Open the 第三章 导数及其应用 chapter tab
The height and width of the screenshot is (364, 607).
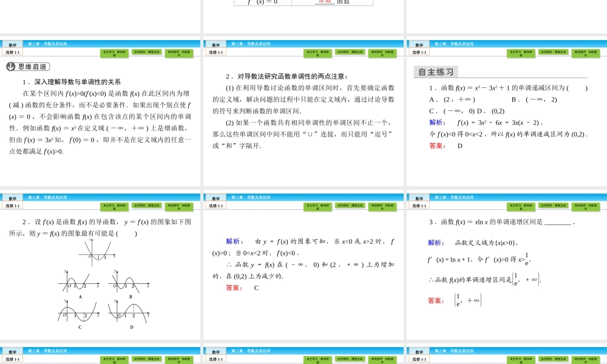(x=47, y=44)
